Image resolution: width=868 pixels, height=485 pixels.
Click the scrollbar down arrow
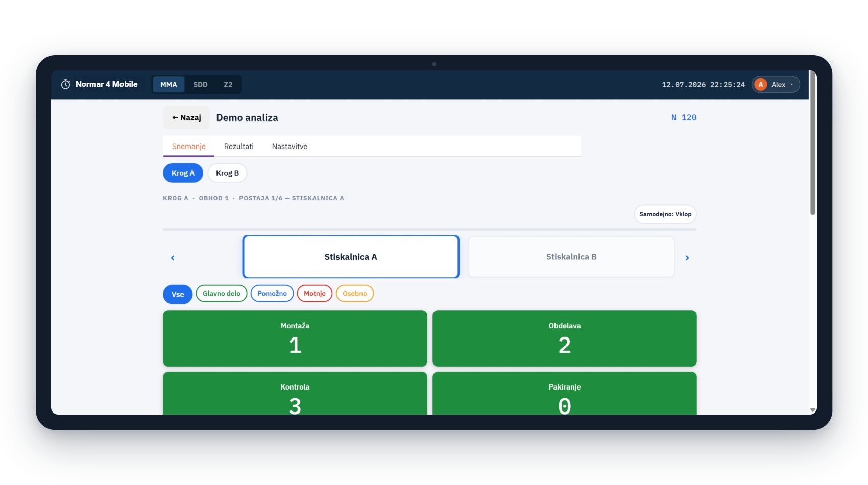pyautogui.click(x=813, y=410)
